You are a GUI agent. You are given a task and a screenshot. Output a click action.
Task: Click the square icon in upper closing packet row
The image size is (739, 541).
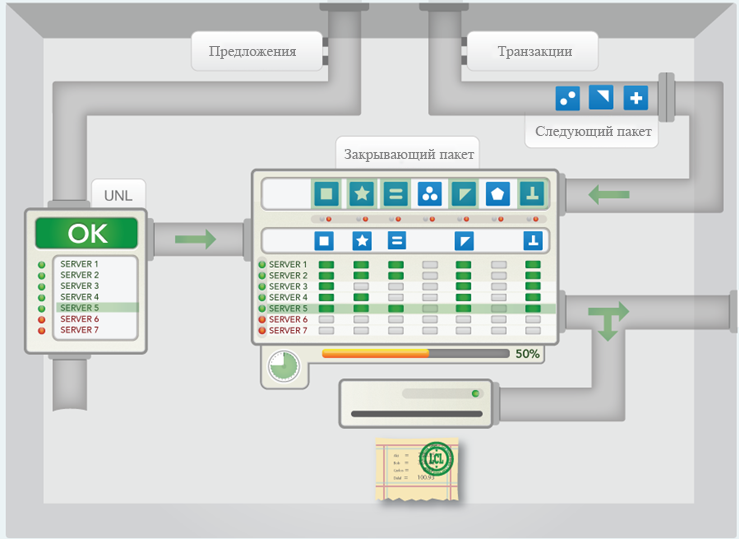[x=326, y=194]
